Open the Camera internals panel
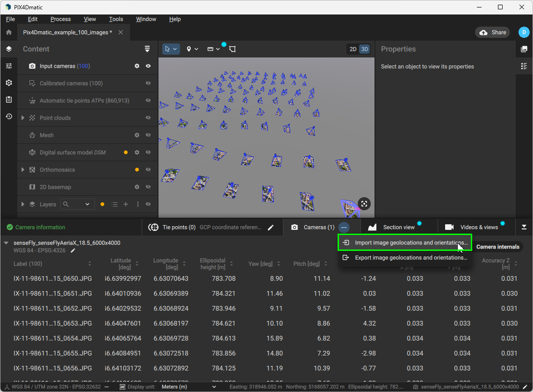Image resolution: width=533 pixels, height=392 pixels. coord(498,247)
